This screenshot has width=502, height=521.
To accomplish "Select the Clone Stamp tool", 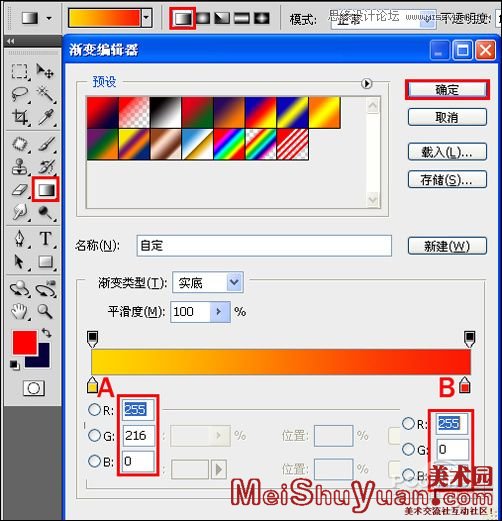I will (x=19, y=167).
